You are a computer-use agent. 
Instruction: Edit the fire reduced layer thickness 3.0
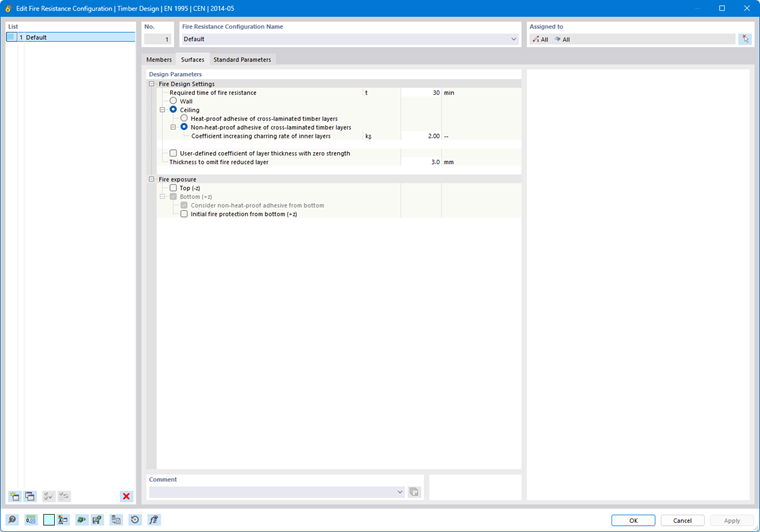[421, 162]
